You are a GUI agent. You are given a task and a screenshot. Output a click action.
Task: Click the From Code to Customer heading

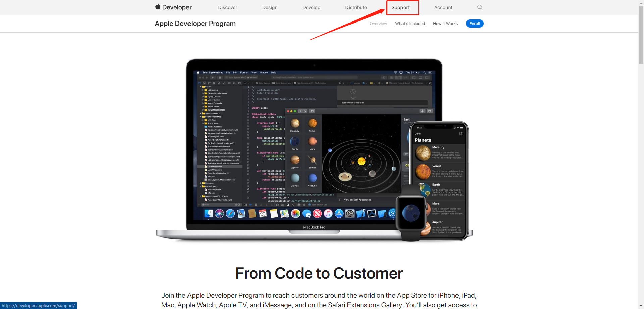[319, 273]
